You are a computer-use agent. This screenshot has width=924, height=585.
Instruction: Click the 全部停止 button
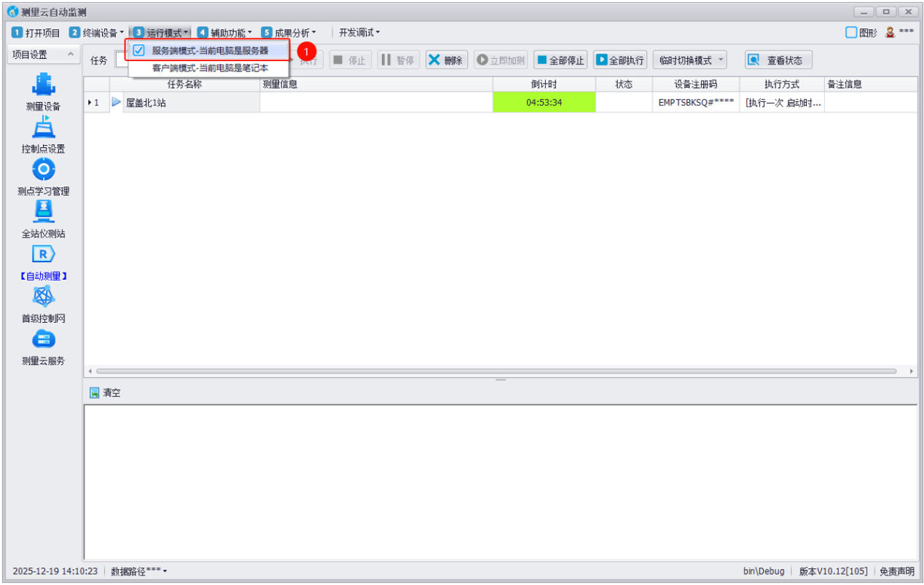click(560, 60)
